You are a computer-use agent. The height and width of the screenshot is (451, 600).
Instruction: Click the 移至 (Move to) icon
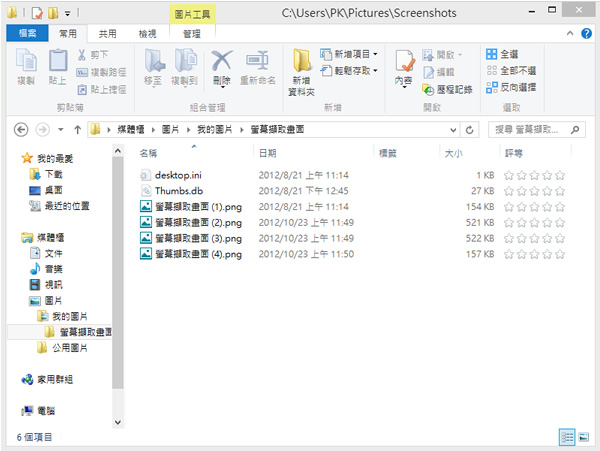(154, 60)
